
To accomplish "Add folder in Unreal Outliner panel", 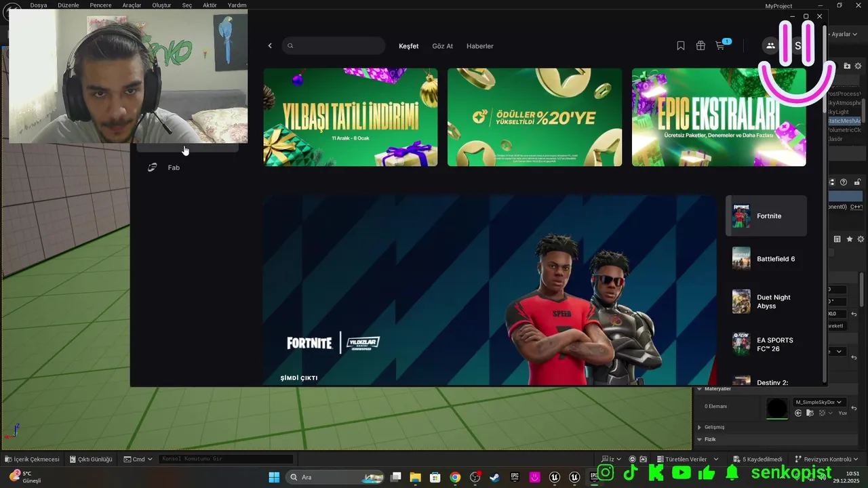I will click(x=847, y=66).
